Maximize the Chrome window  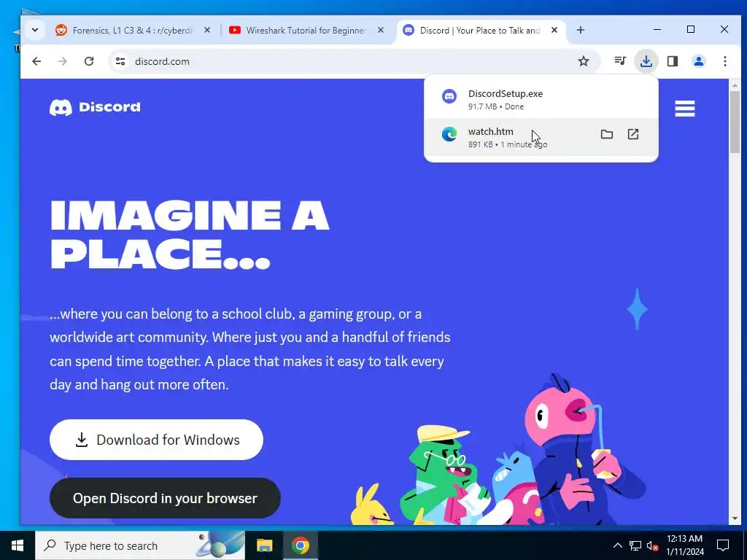coord(691,29)
